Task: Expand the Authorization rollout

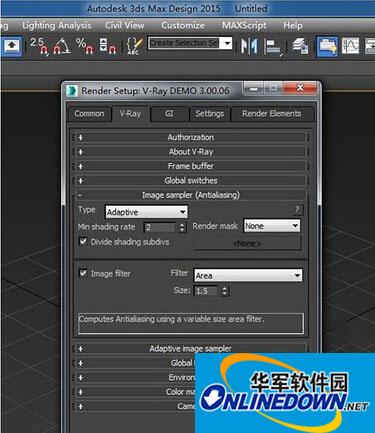Action: tap(191, 137)
